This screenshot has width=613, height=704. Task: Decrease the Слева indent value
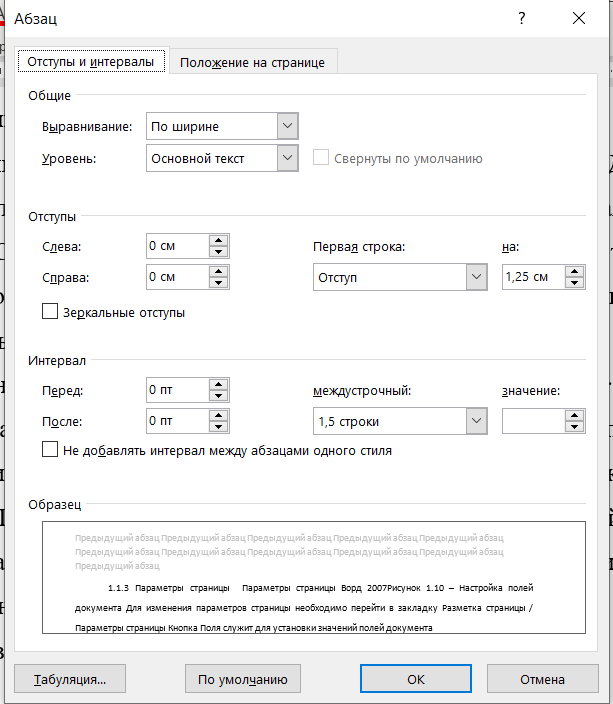[x=219, y=252]
